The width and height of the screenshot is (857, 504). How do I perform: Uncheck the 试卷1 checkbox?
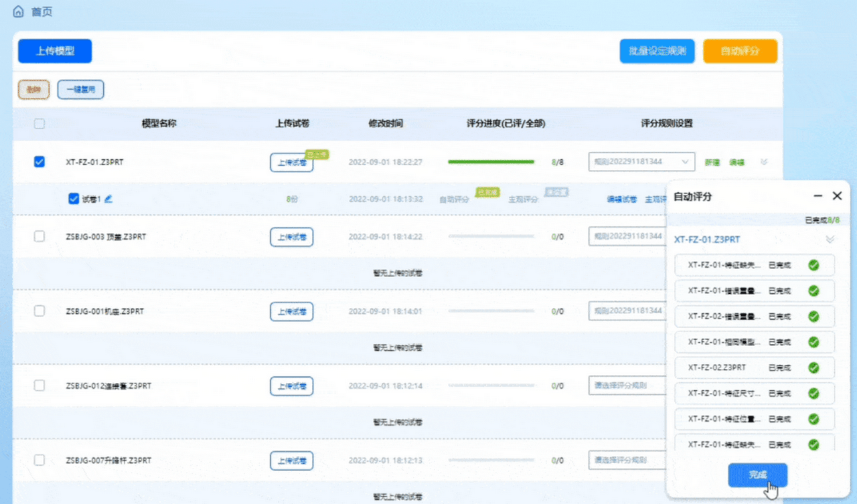[x=74, y=199]
